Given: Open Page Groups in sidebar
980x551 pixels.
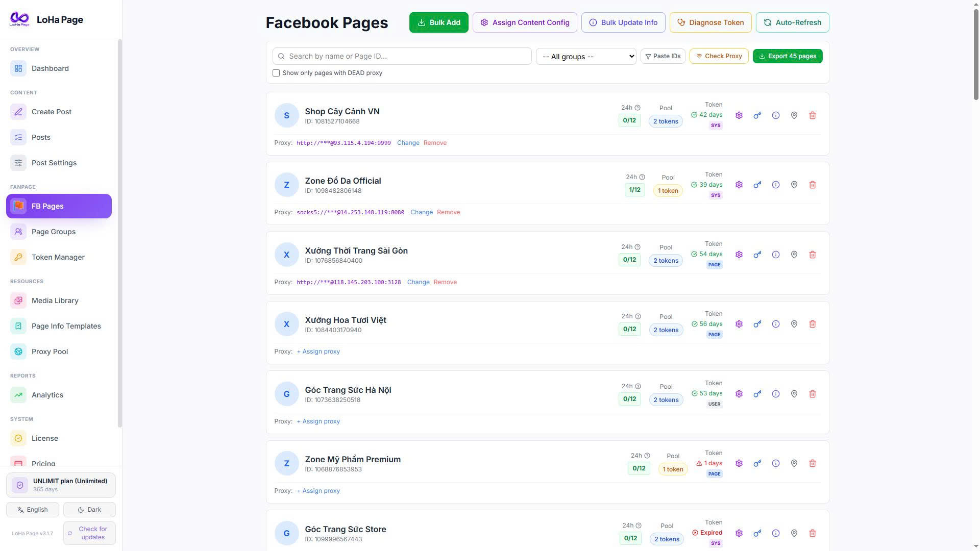Looking at the screenshot, I should click(59, 232).
